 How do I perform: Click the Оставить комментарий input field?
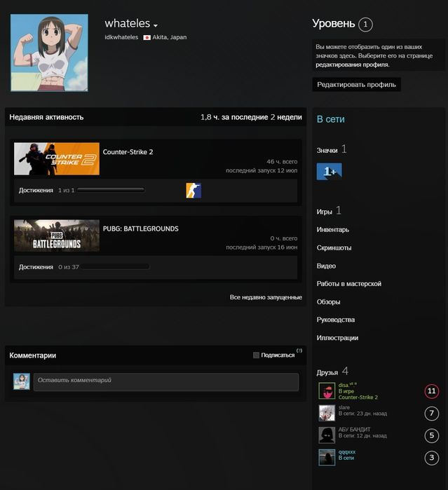[166, 382]
